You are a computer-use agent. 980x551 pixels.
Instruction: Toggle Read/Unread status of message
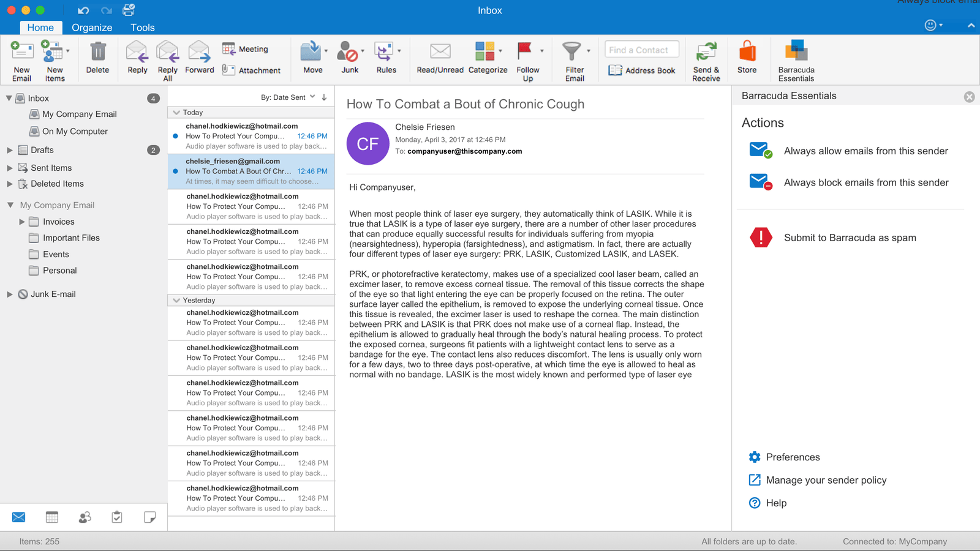[x=440, y=52]
